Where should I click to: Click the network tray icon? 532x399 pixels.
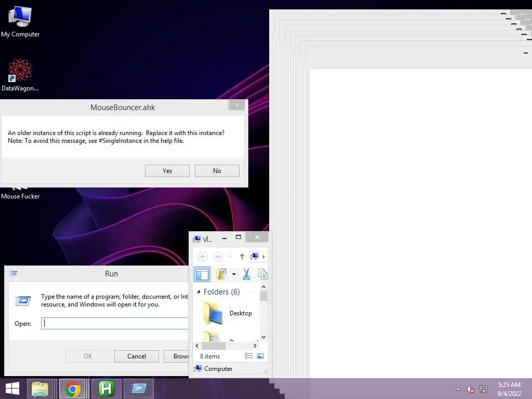click(483, 389)
